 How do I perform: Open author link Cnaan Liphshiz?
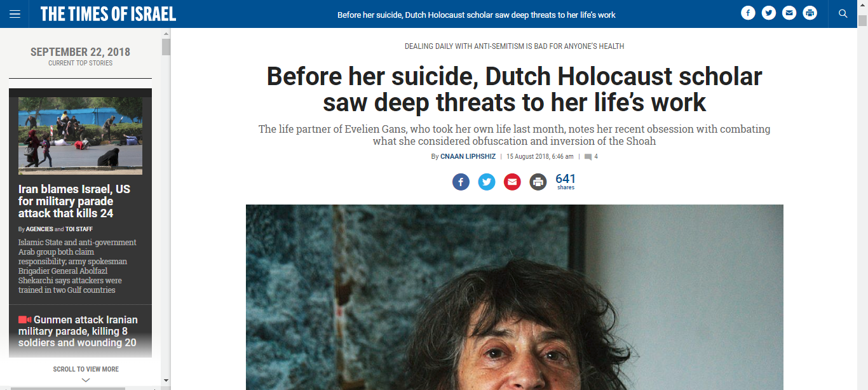[468, 156]
